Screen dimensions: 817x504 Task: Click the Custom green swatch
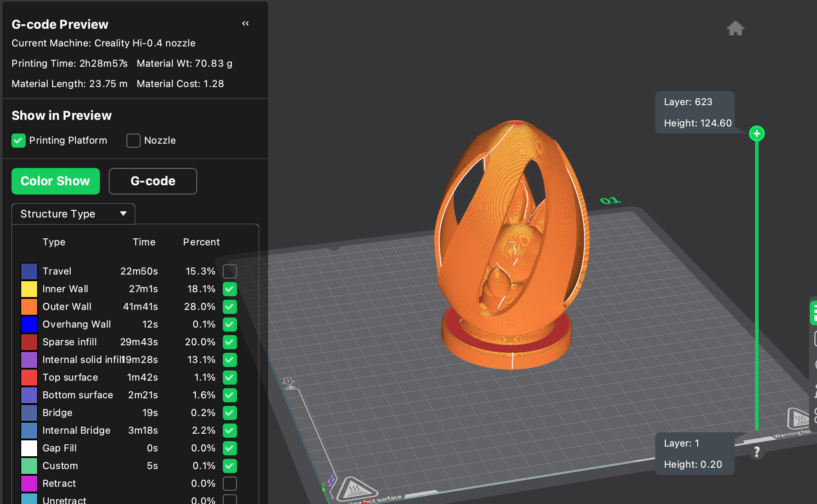click(x=29, y=466)
